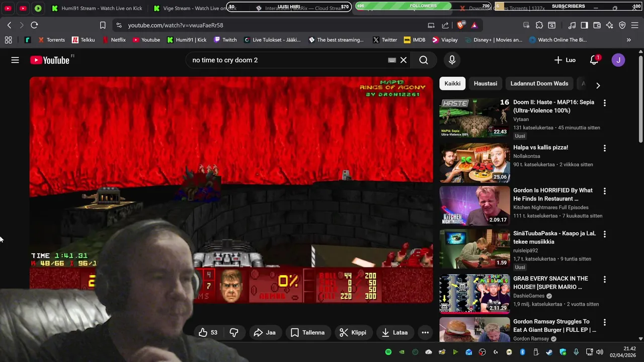Screen dimensions: 644x362
Task: Open Leo AI sparkle icon
Action: pyautogui.click(x=610, y=25)
